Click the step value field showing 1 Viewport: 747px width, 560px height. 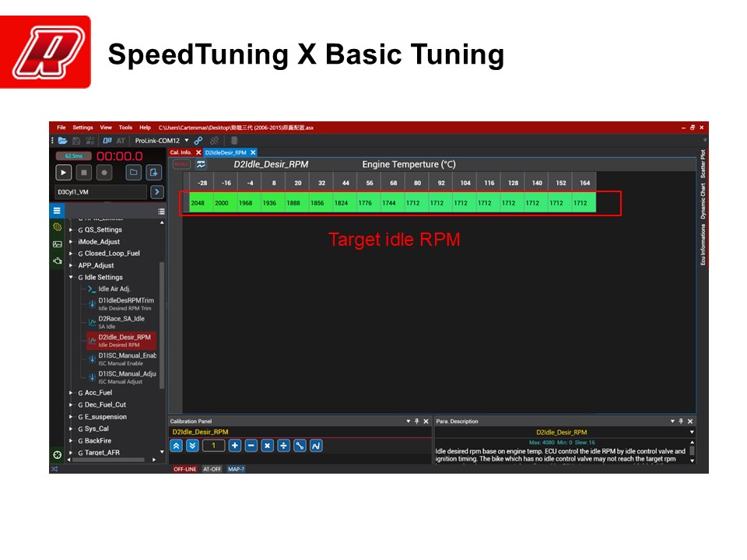(x=213, y=446)
